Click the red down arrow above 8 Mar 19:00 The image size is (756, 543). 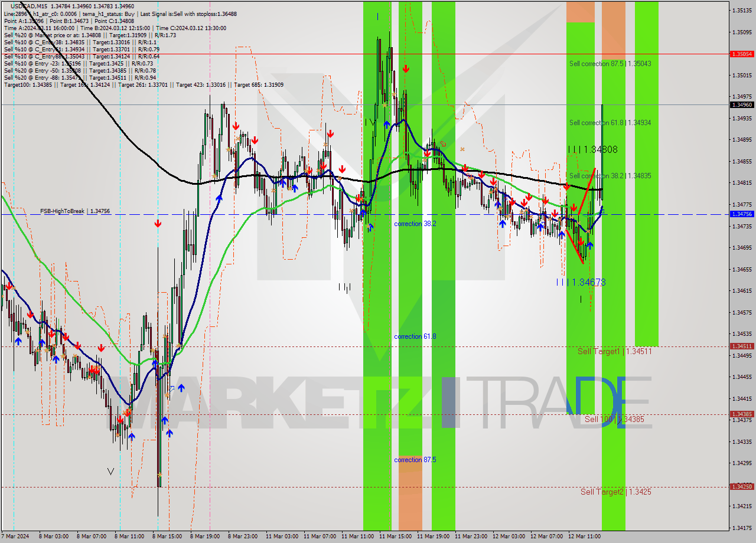[x=236, y=126]
